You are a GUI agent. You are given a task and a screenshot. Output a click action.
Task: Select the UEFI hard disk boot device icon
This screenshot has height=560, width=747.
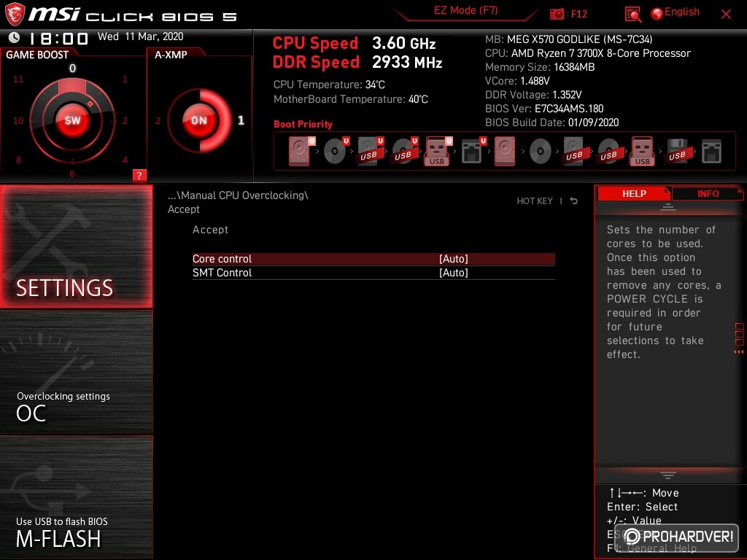point(300,151)
